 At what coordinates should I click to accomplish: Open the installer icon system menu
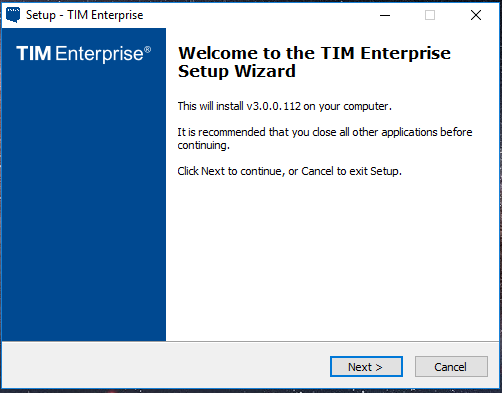coord(13,15)
